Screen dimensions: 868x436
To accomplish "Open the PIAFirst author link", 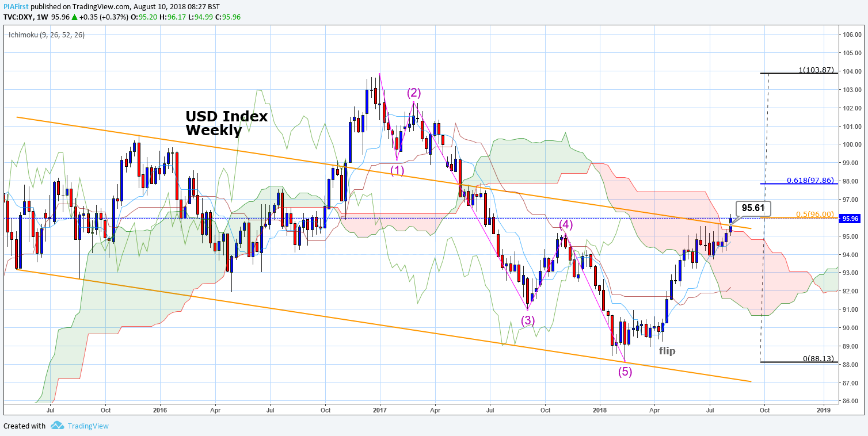I will (14, 7).
